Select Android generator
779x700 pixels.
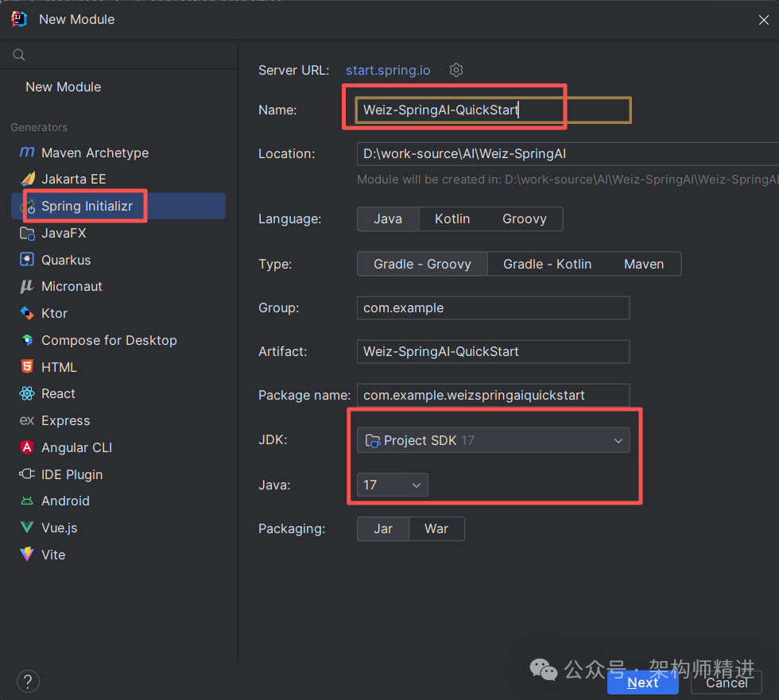(118, 501)
